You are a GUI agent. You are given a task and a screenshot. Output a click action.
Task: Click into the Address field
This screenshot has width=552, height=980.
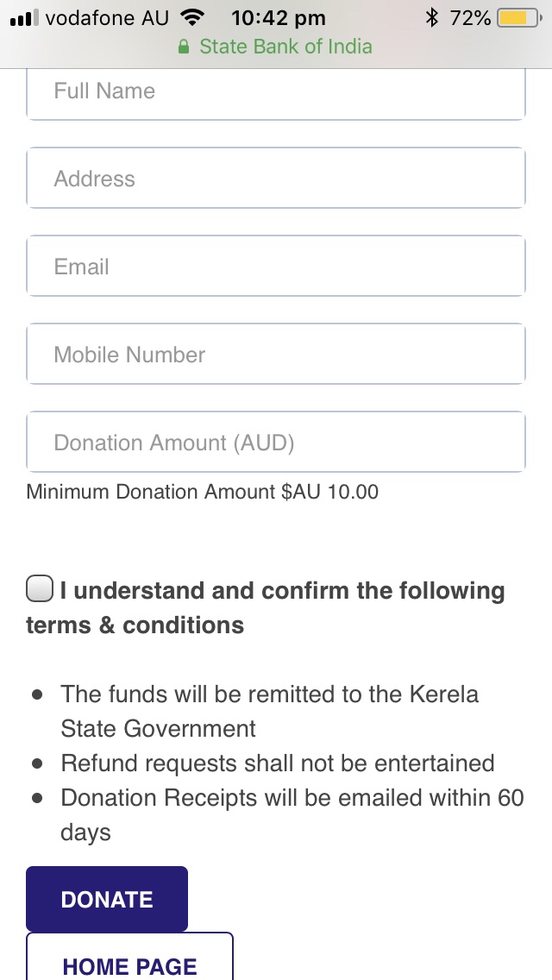pyautogui.click(x=276, y=179)
